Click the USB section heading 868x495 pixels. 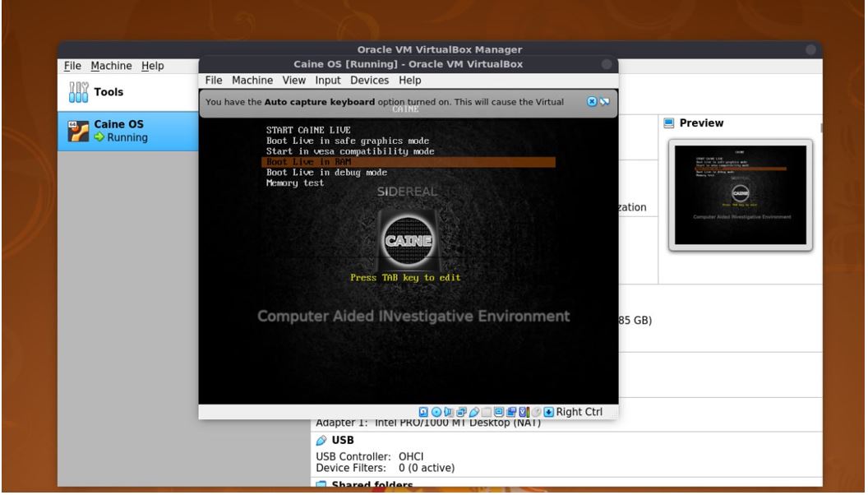[343, 440]
